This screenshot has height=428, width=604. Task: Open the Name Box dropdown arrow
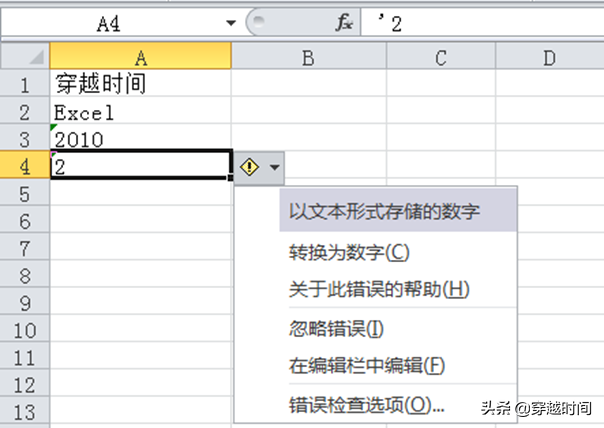[231, 23]
